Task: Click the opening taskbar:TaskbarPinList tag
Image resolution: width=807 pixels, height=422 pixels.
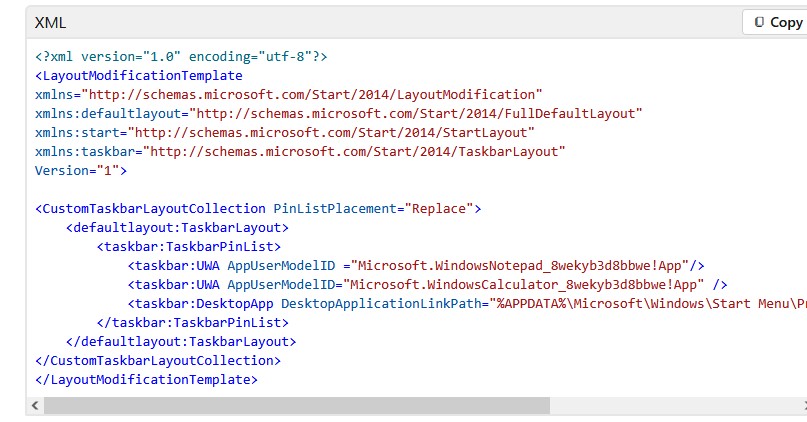Action: point(189,247)
